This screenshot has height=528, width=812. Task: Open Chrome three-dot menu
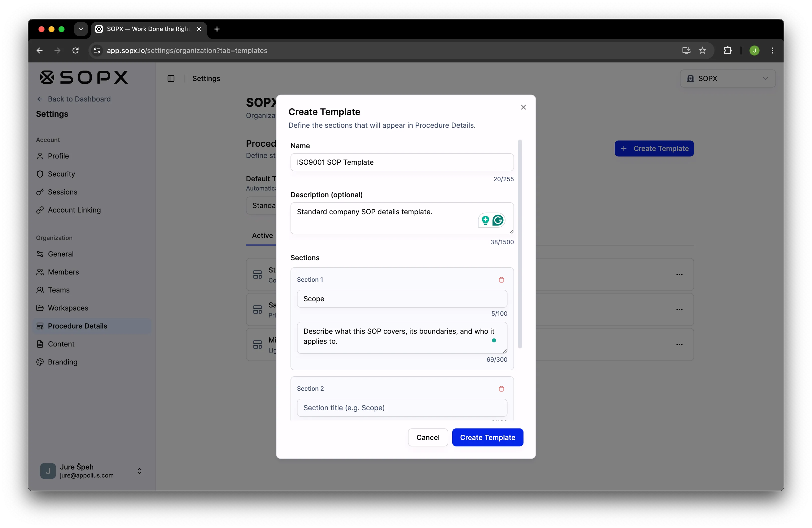pos(772,50)
